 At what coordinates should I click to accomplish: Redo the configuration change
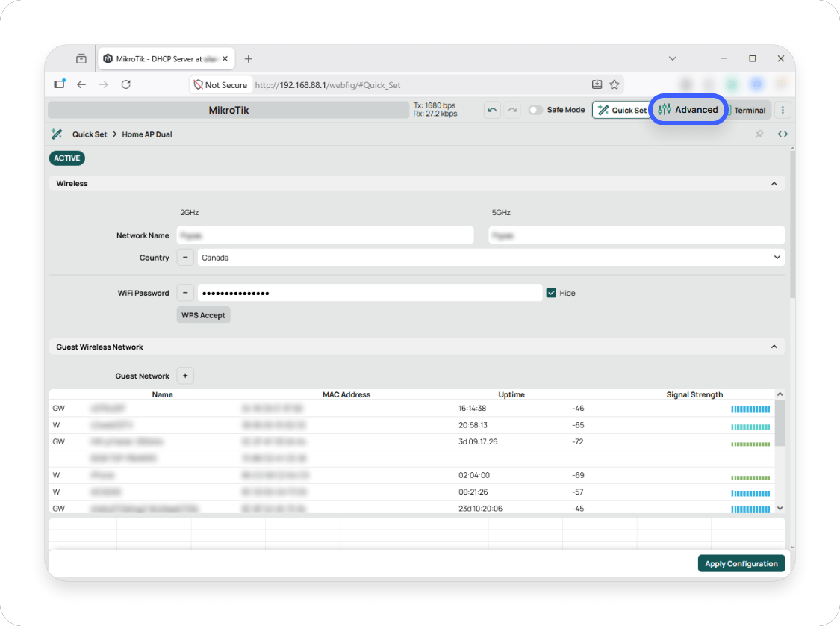click(512, 110)
